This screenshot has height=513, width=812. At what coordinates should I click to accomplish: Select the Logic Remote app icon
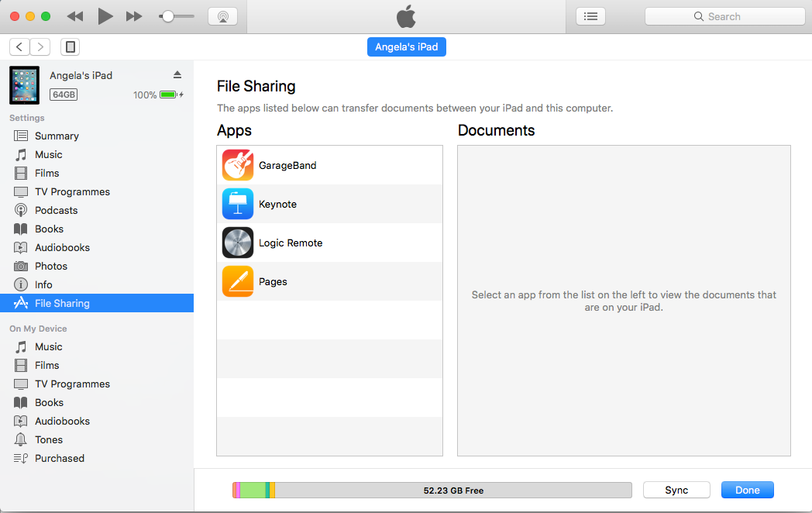click(x=238, y=243)
